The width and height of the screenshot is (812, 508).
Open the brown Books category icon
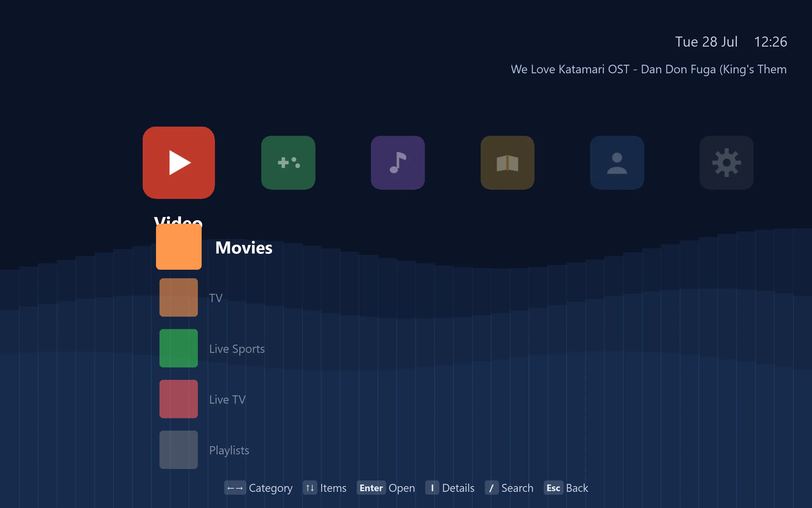coord(507,162)
